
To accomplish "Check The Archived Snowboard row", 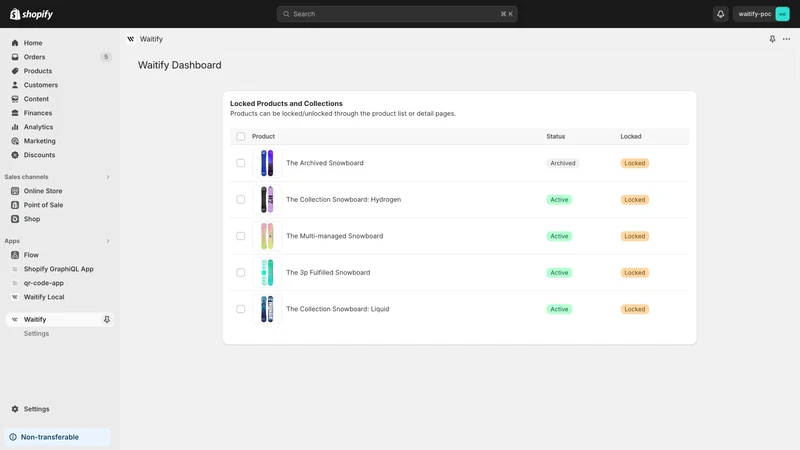I will click(240, 163).
